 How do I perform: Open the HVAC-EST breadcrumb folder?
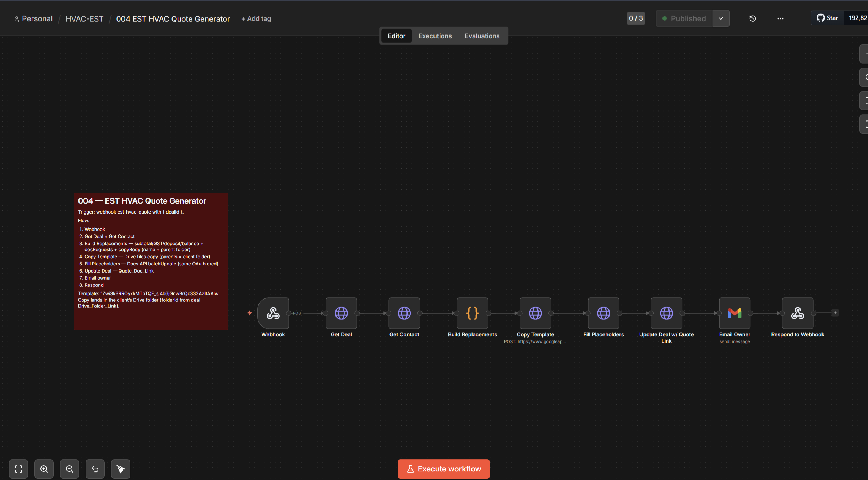click(x=84, y=19)
